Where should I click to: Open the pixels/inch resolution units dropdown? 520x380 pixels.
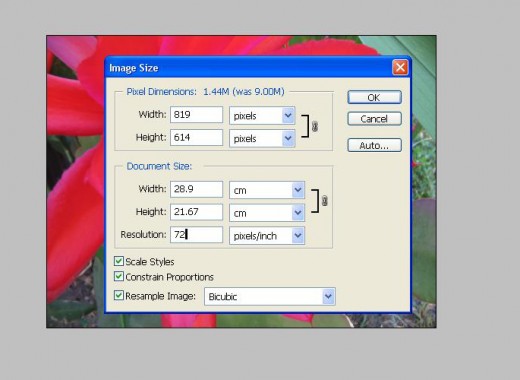267,236
